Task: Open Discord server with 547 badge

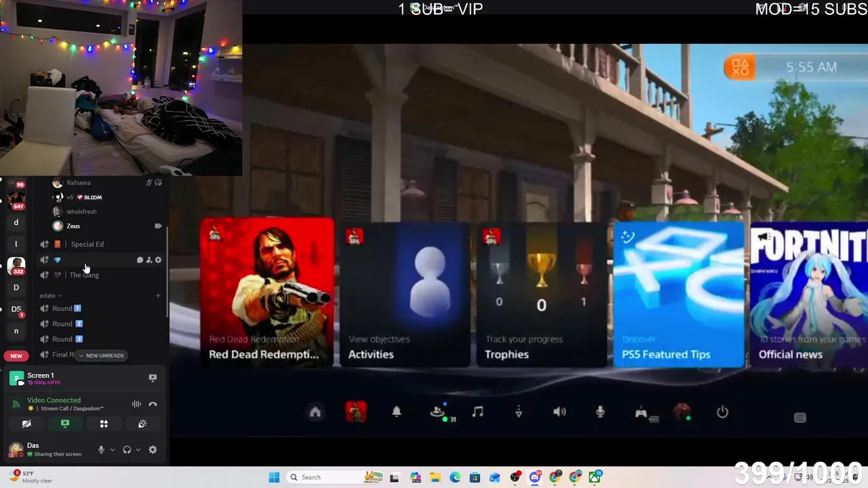Action: [x=16, y=200]
